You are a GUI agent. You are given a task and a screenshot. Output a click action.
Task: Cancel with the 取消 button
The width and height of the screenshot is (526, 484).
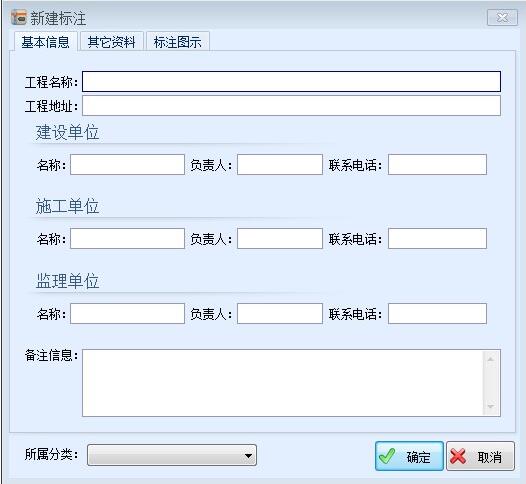(x=480, y=456)
